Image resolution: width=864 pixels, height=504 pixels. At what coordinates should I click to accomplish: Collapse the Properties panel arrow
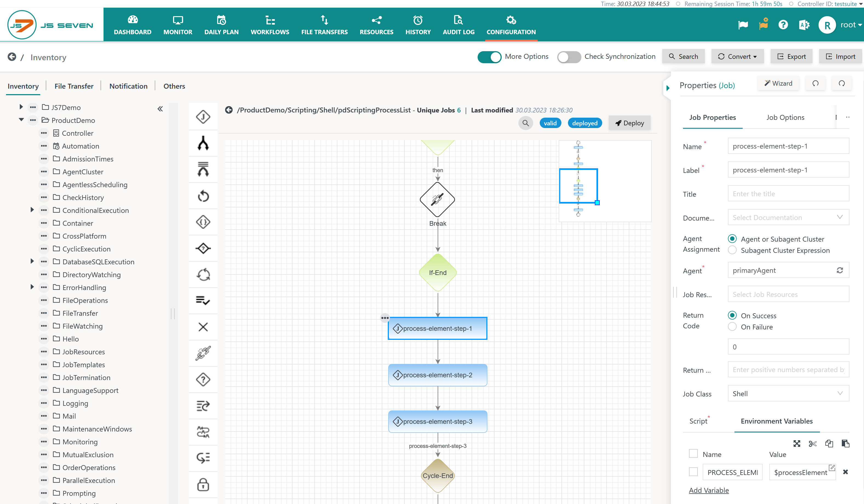668,88
